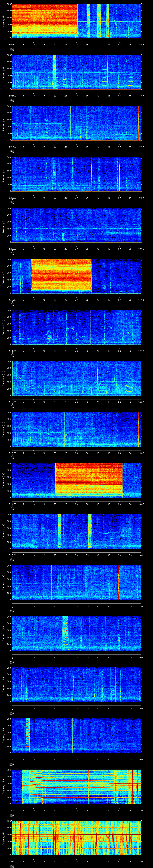Click the '19:00' end time label
153x868 pixels.
click(141, 709)
